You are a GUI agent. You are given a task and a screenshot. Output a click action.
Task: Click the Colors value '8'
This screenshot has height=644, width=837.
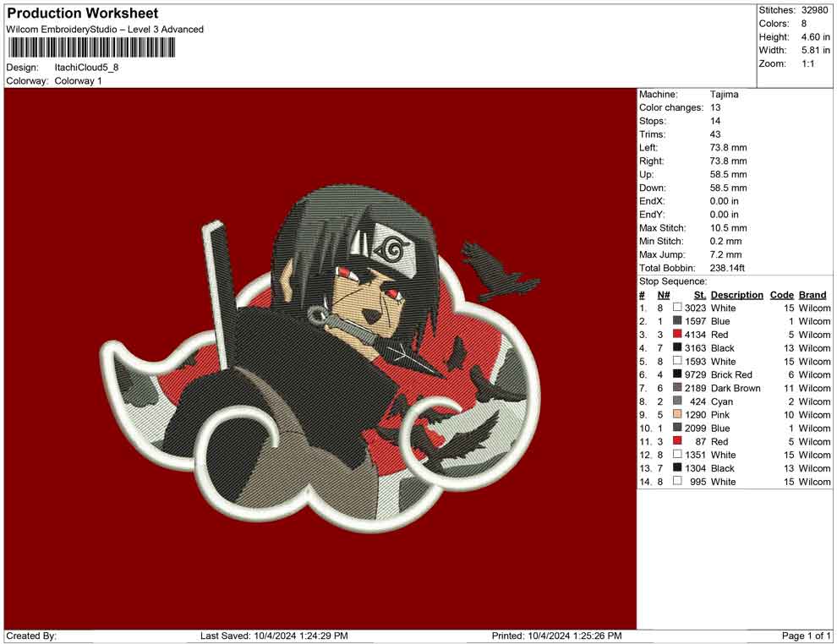pyautogui.click(x=804, y=24)
